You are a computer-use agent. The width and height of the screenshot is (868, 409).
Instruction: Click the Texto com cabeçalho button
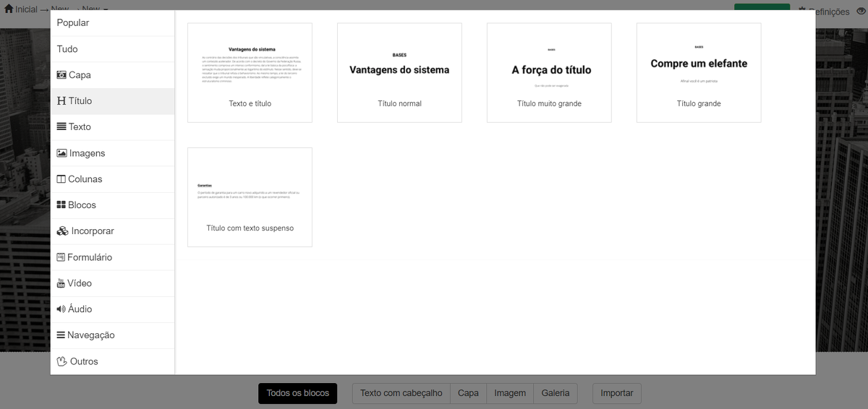(x=401, y=393)
